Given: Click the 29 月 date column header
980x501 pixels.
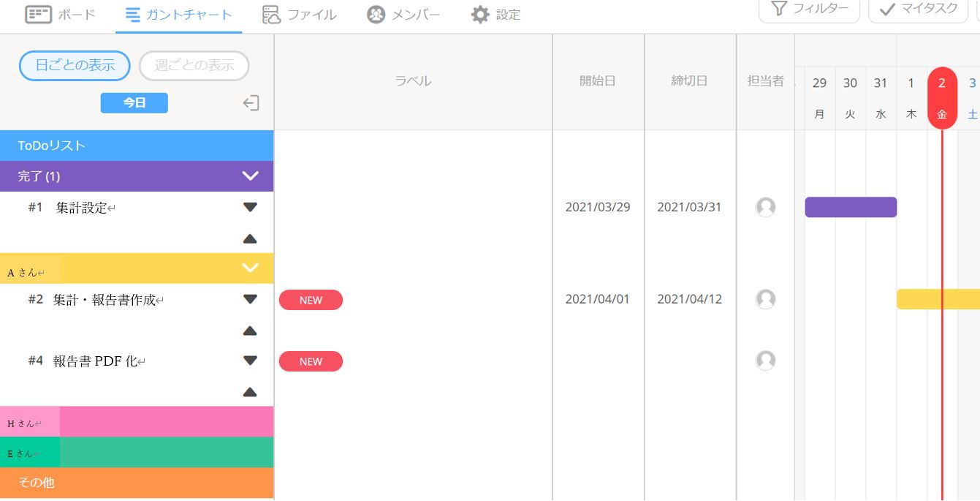Looking at the screenshot, I should pos(819,98).
